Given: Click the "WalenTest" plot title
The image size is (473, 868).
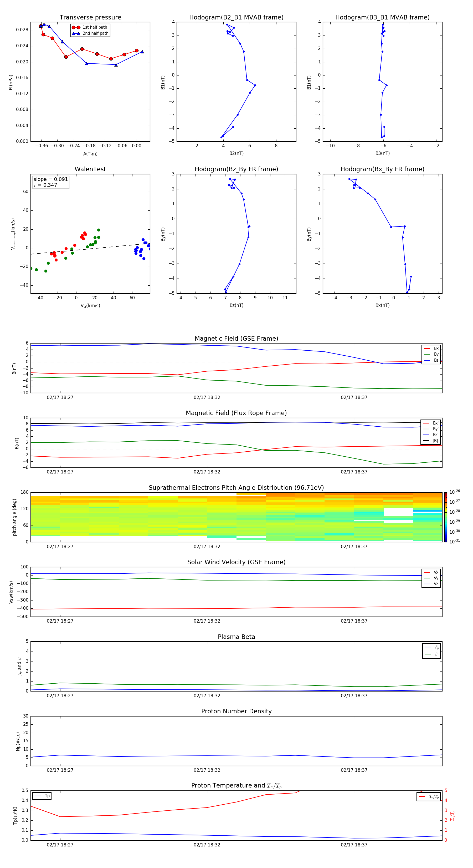Looking at the screenshot, I should pyautogui.click(x=90, y=169).
